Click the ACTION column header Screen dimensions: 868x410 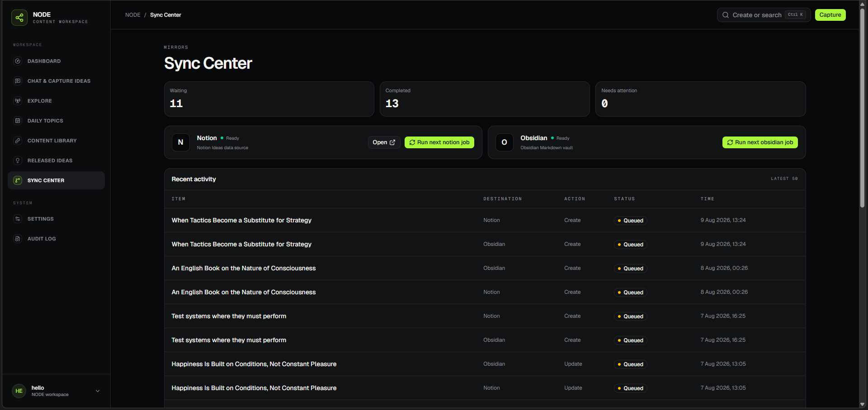point(575,199)
